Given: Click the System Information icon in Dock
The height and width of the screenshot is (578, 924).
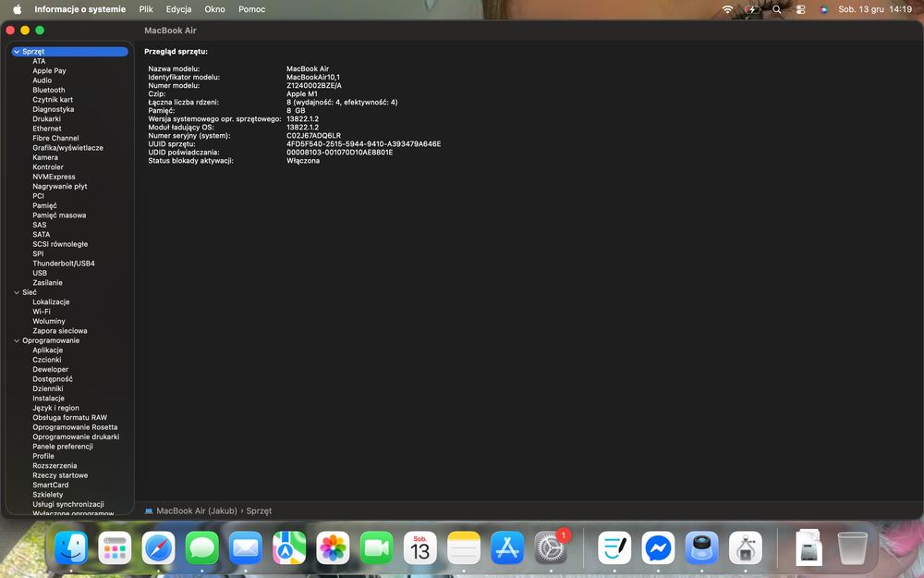Looking at the screenshot, I should [746, 547].
